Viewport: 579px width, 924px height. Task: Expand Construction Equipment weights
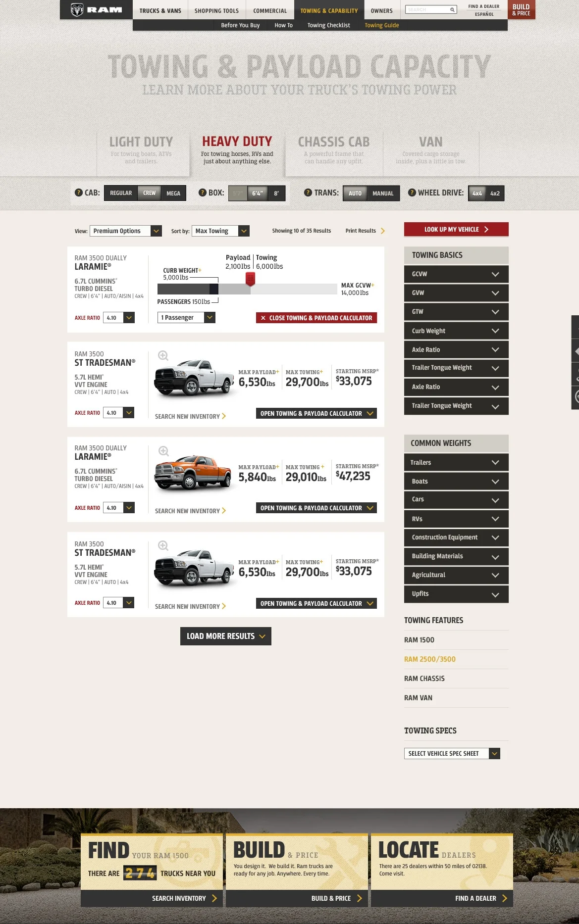click(456, 537)
